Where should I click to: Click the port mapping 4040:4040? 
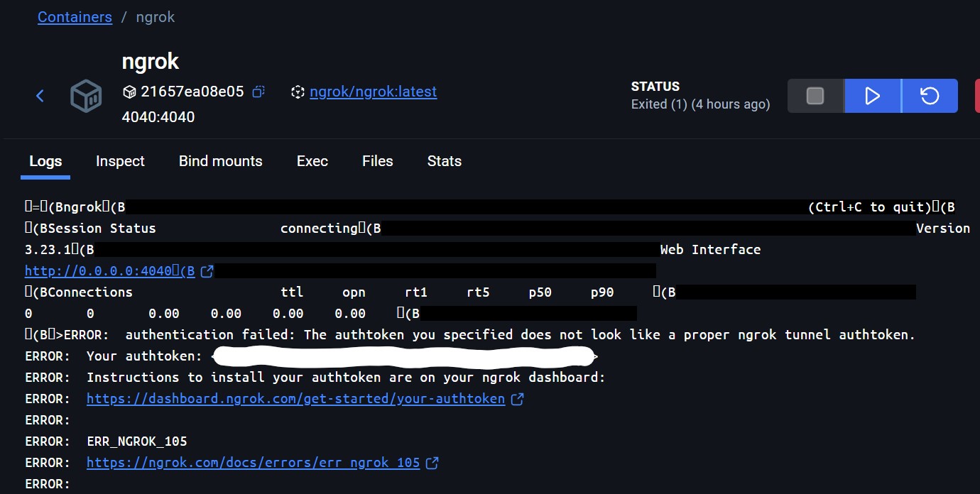tap(158, 116)
